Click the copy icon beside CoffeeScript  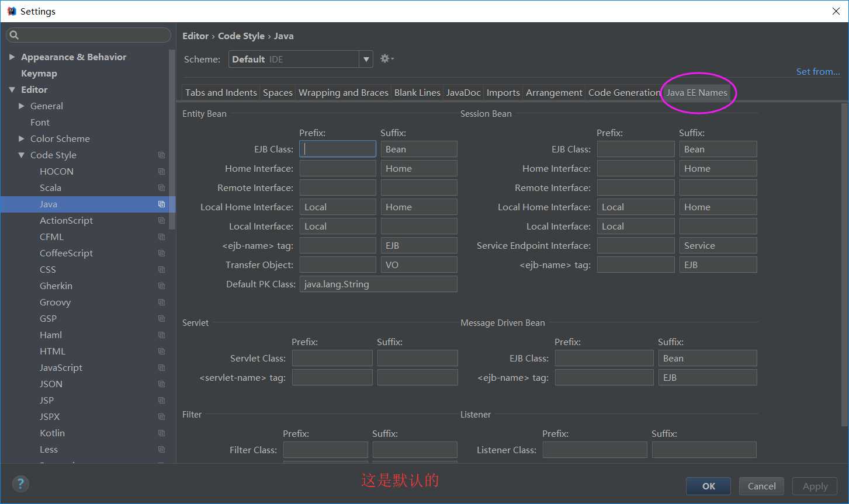click(162, 253)
